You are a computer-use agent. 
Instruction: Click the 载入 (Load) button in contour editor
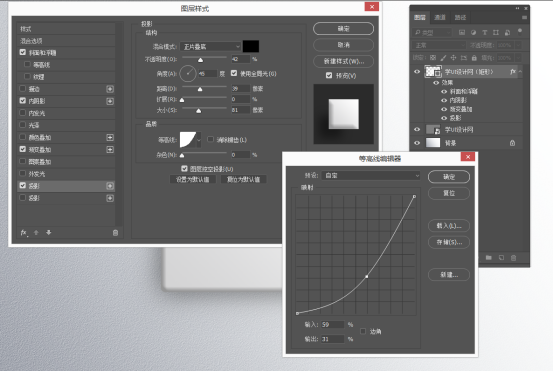coord(449,226)
